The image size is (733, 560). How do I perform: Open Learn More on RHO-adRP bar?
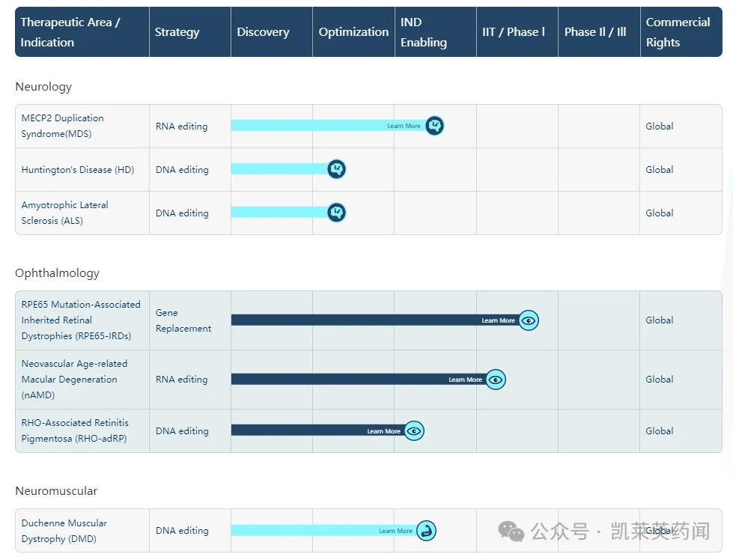click(x=383, y=431)
